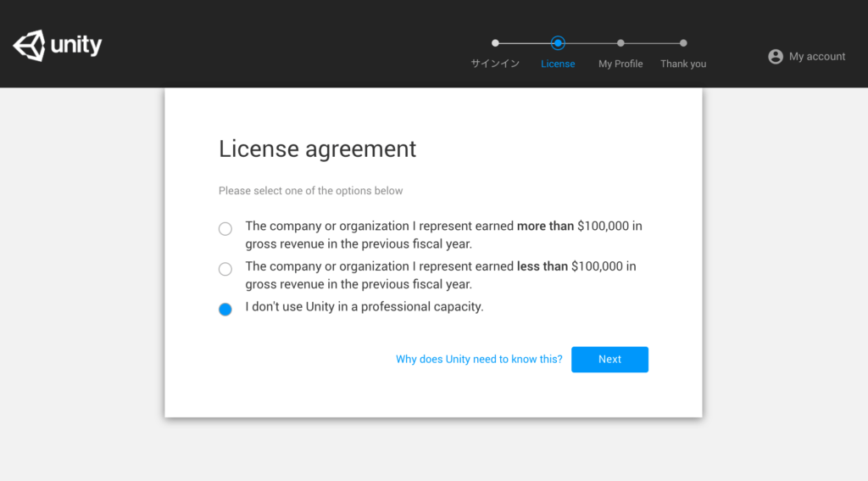Select the 'less than $100,000' radio button
This screenshot has height=481, width=868.
pos(225,270)
